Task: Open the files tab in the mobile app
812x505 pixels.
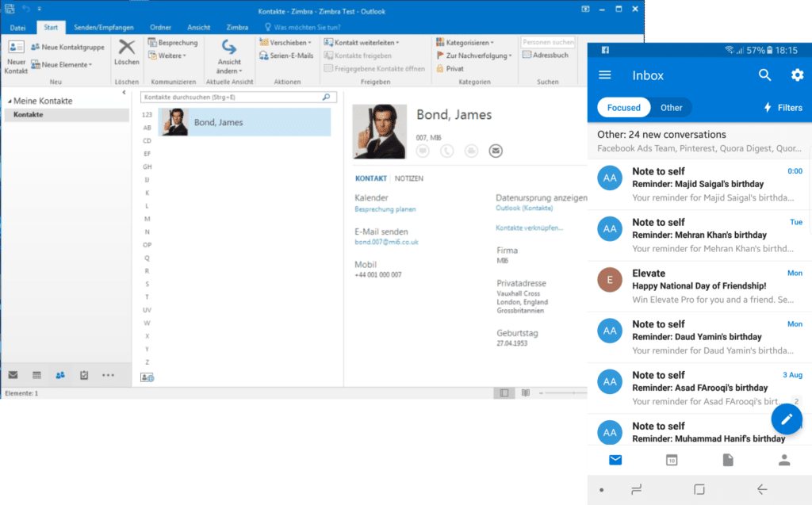Action: pos(728,460)
